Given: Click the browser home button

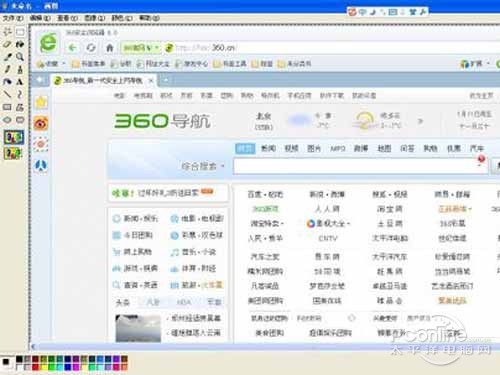Looking at the screenshot, I should [x=110, y=48].
